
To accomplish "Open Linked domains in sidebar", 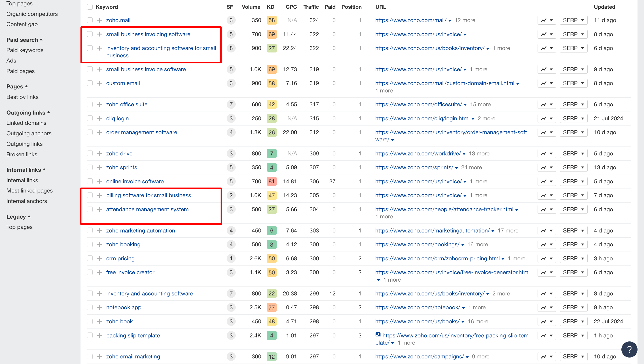I will [26, 123].
